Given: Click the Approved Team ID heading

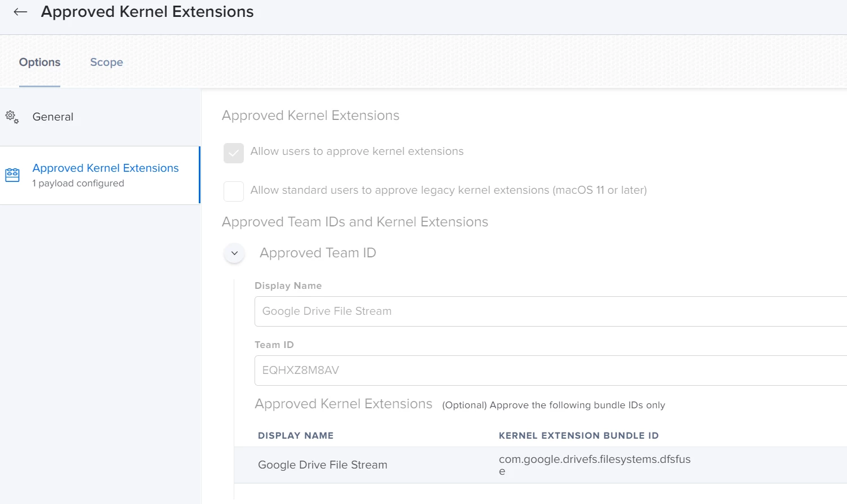Looking at the screenshot, I should [318, 253].
